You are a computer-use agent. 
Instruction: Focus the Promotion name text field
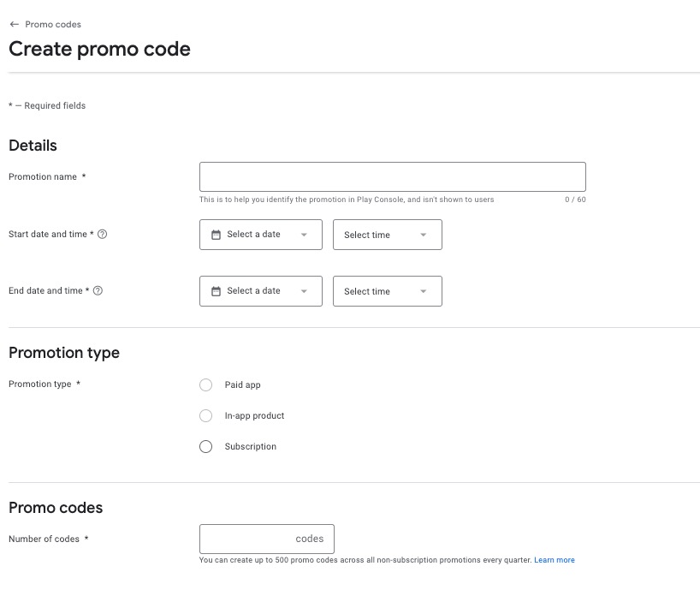393,177
